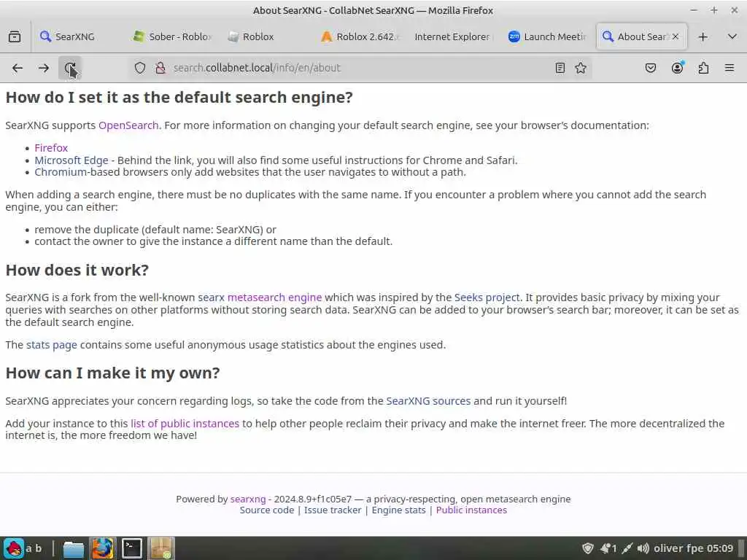The width and height of the screenshot is (747, 560).
Task: Open the file manager taskbar icon
Action: pyautogui.click(x=74, y=548)
